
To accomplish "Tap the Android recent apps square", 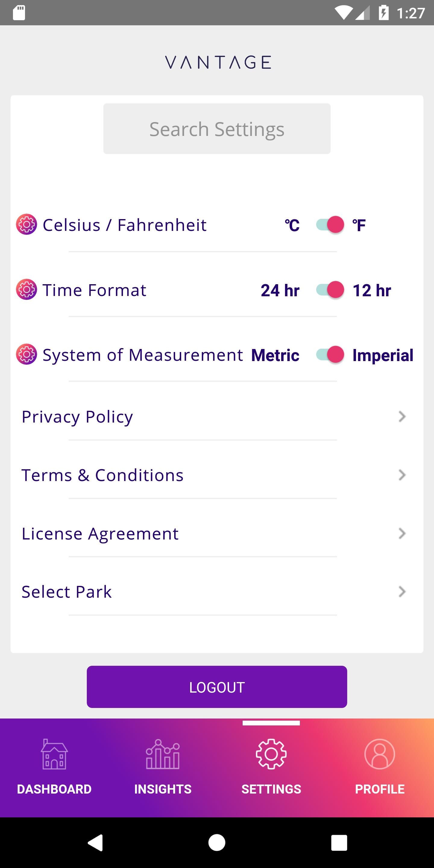I will (x=339, y=843).
